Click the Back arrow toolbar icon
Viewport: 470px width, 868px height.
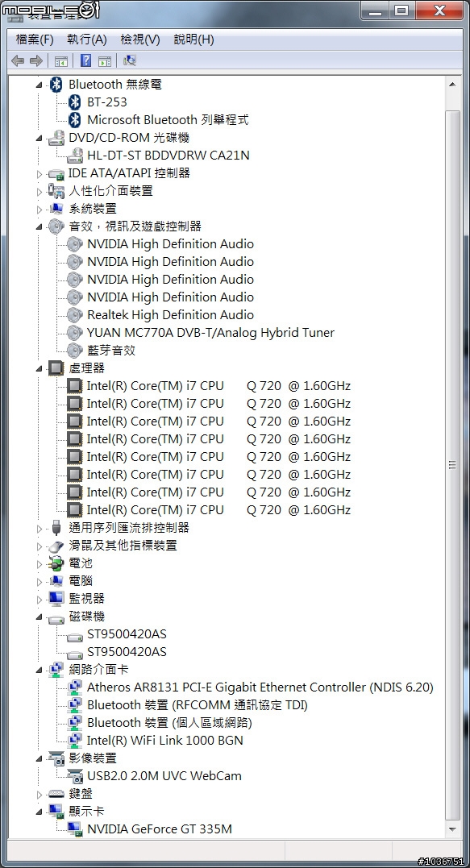[18, 60]
